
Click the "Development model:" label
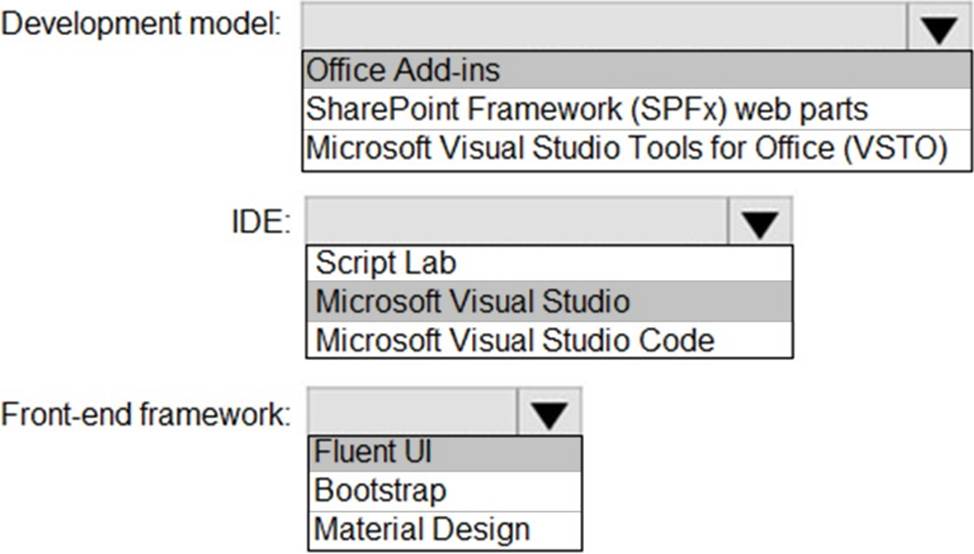[141, 26]
